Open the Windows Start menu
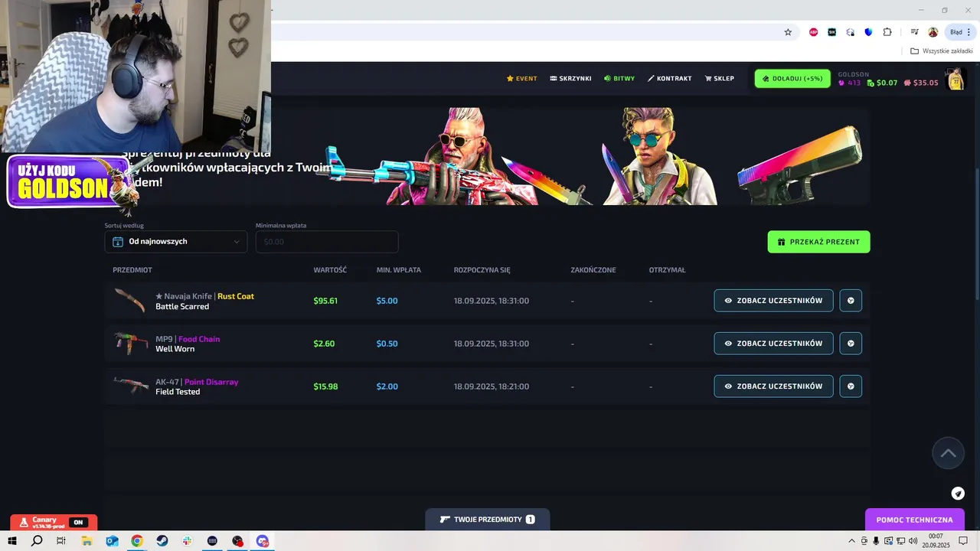Image resolution: width=980 pixels, height=551 pixels. [x=12, y=541]
